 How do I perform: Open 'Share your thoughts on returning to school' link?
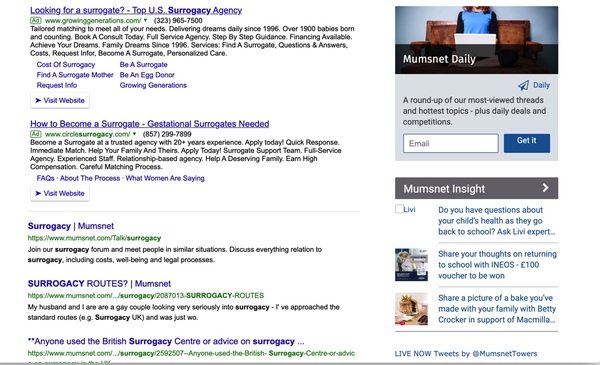(497, 265)
